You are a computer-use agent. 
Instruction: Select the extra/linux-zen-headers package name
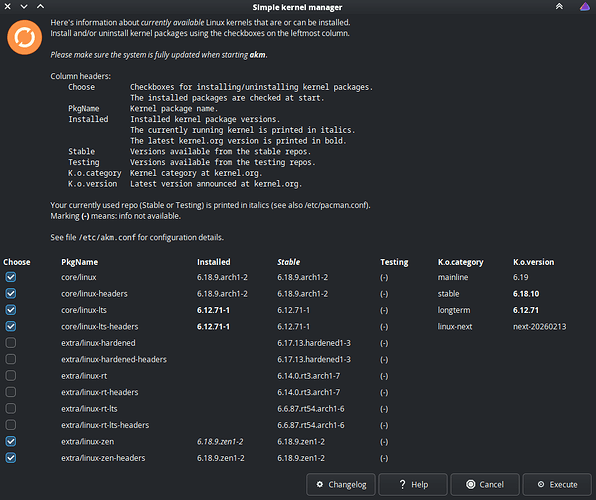(103, 458)
